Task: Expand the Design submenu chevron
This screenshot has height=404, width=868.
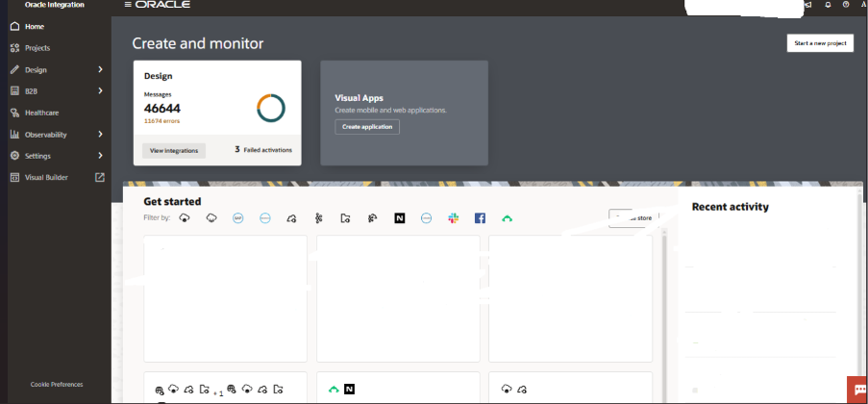Action: click(x=100, y=70)
